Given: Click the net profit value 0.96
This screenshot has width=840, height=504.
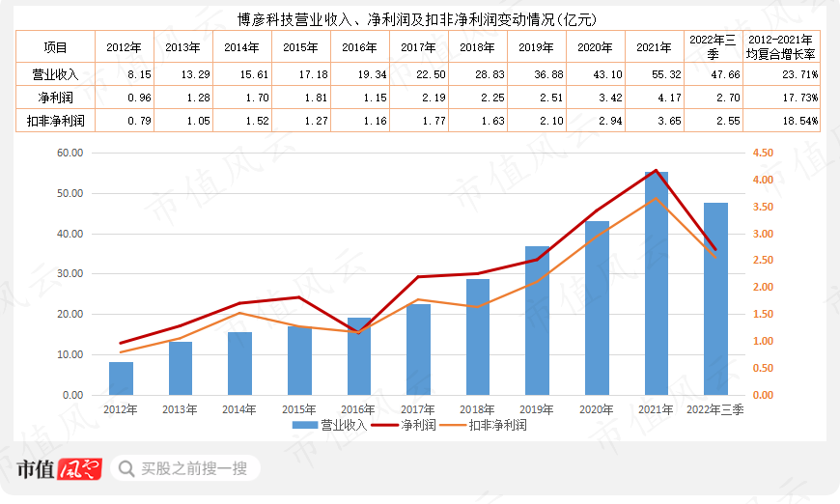Looking at the screenshot, I should pyautogui.click(x=139, y=98).
